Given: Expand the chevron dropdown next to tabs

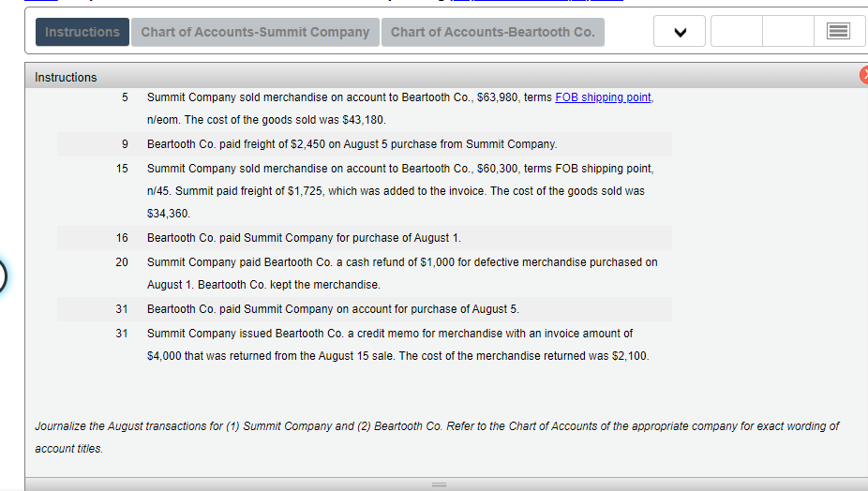Looking at the screenshot, I should (x=680, y=32).
